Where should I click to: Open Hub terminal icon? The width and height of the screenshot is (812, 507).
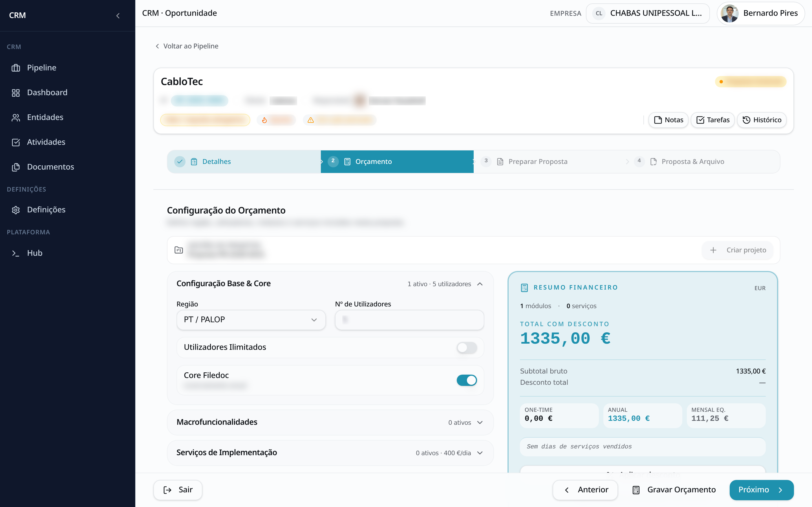(16, 253)
